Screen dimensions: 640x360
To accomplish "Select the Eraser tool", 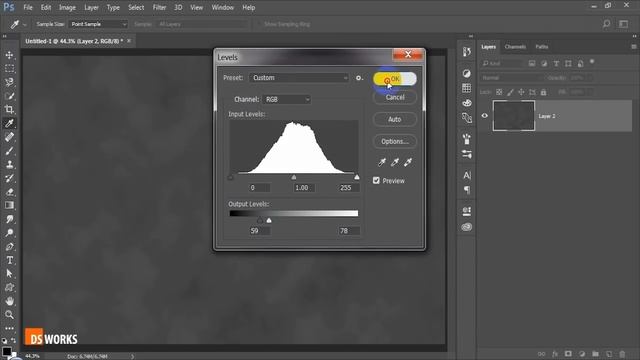I will [9, 192].
